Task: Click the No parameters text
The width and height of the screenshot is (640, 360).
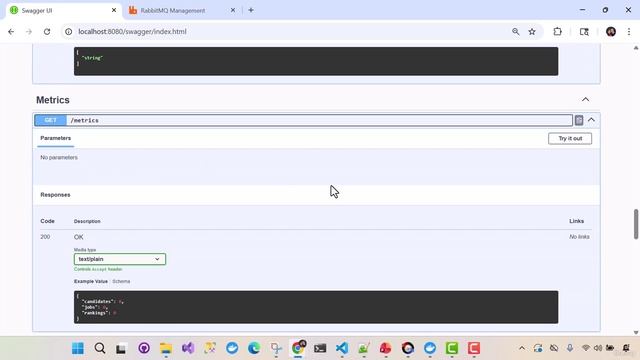Action: tap(59, 158)
